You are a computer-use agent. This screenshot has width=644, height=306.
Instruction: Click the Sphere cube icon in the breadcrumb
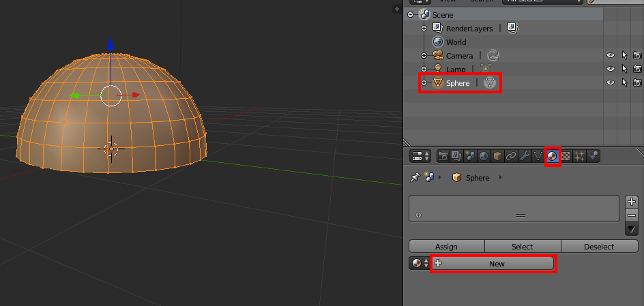(456, 178)
